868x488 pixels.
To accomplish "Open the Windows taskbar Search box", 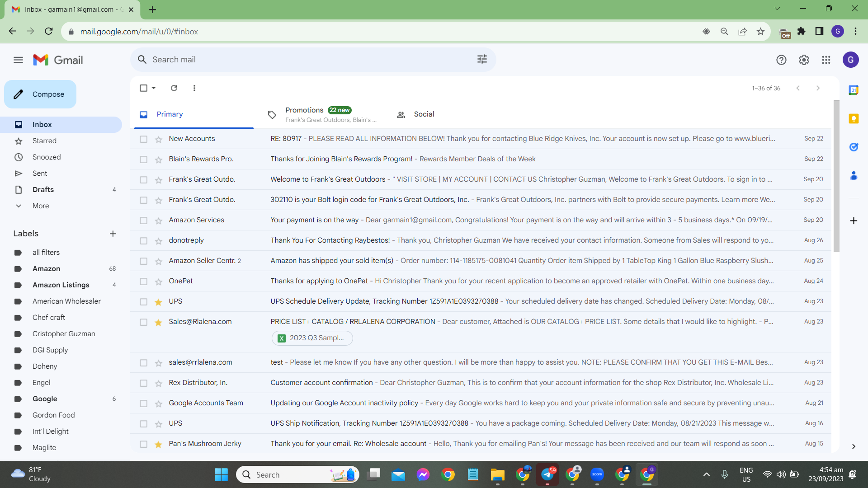I will pos(297,474).
